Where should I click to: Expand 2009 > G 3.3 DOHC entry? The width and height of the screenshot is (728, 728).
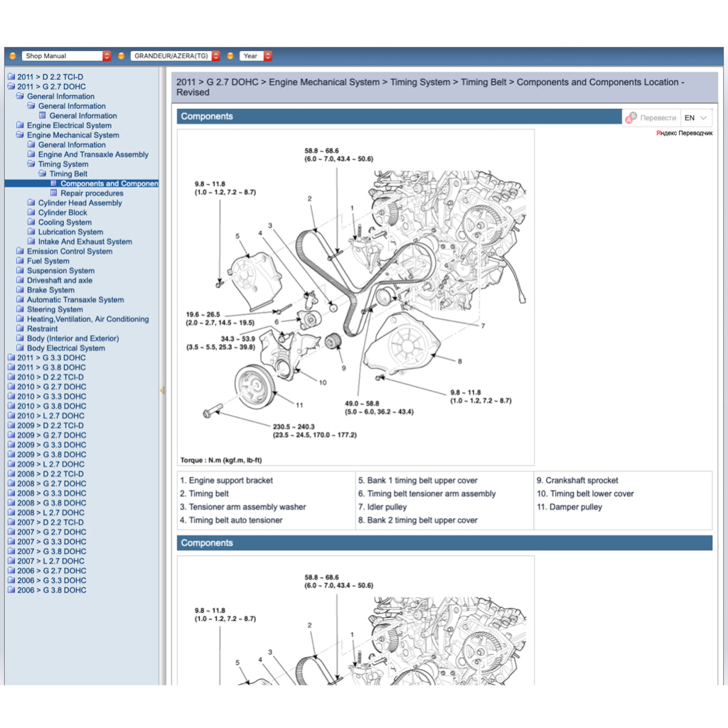51,444
